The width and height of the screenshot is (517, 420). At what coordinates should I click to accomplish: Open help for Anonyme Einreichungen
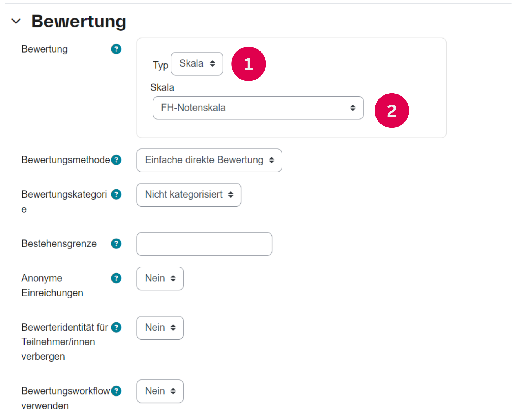(x=116, y=278)
